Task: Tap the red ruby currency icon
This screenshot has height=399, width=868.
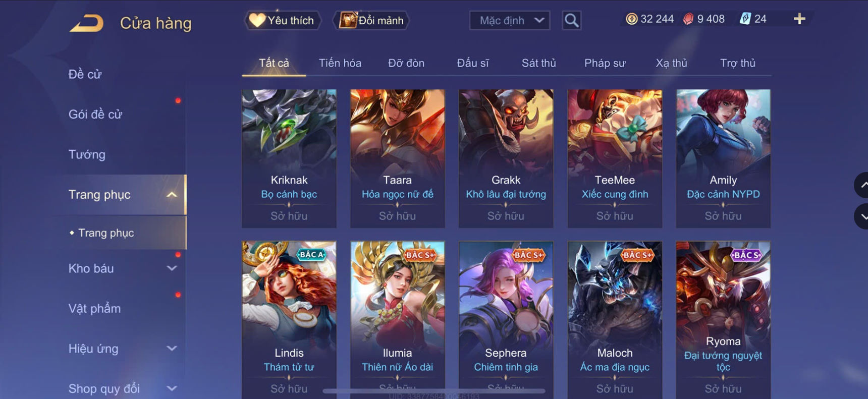Action: click(x=688, y=19)
